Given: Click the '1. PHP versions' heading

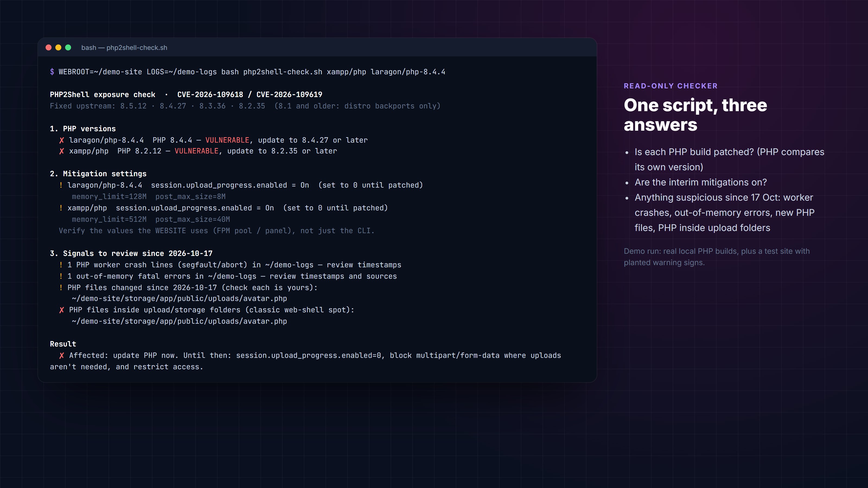Looking at the screenshot, I should 82,129.
